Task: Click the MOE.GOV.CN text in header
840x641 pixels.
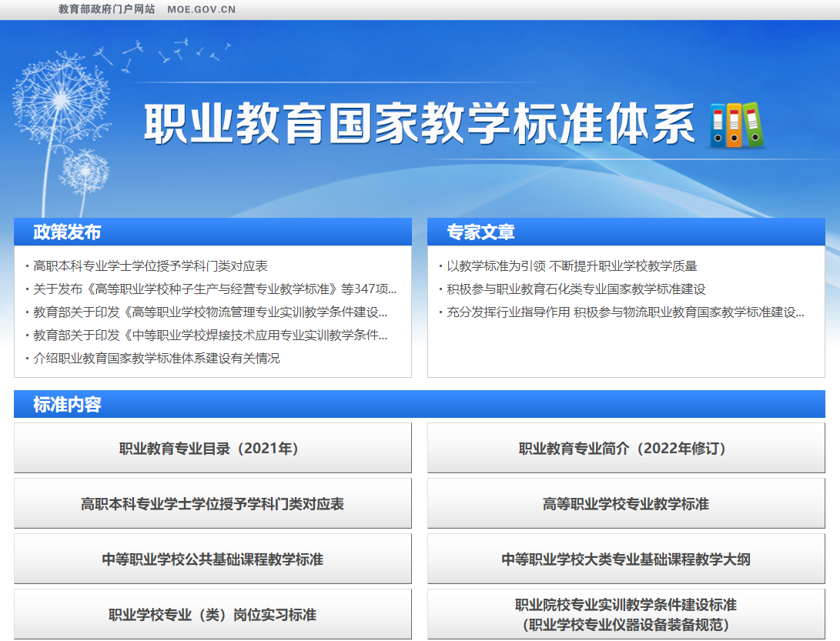Action: tap(202, 10)
